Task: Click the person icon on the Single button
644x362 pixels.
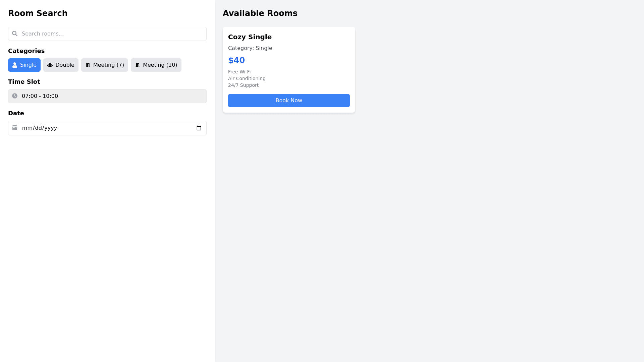Action: click(15, 65)
